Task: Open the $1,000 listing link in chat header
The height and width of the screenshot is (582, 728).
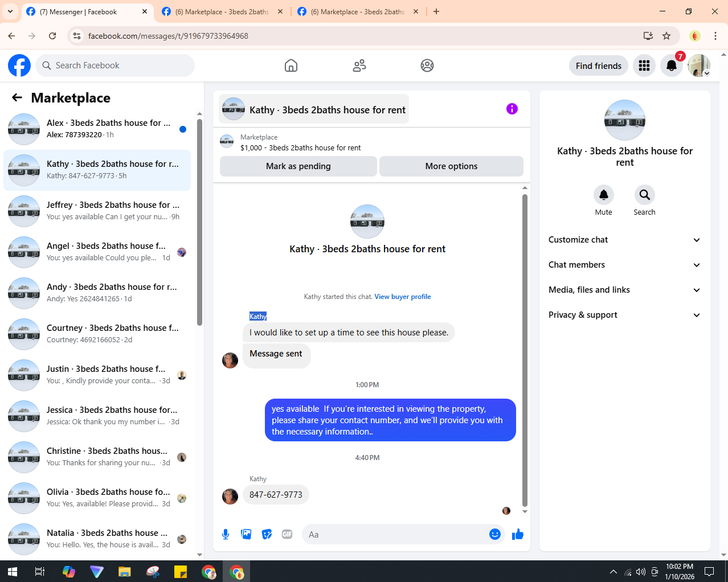Action: click(300, 147)
